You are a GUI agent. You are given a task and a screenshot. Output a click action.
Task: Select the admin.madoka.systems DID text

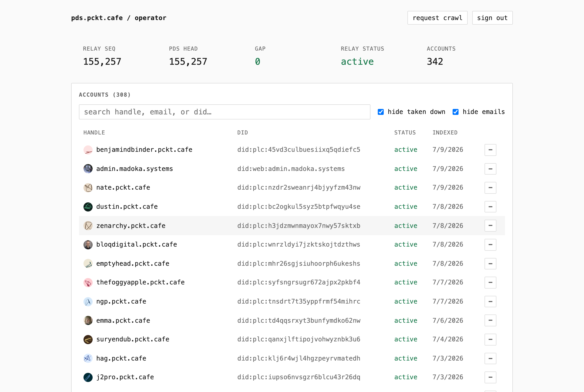point(291,169)
